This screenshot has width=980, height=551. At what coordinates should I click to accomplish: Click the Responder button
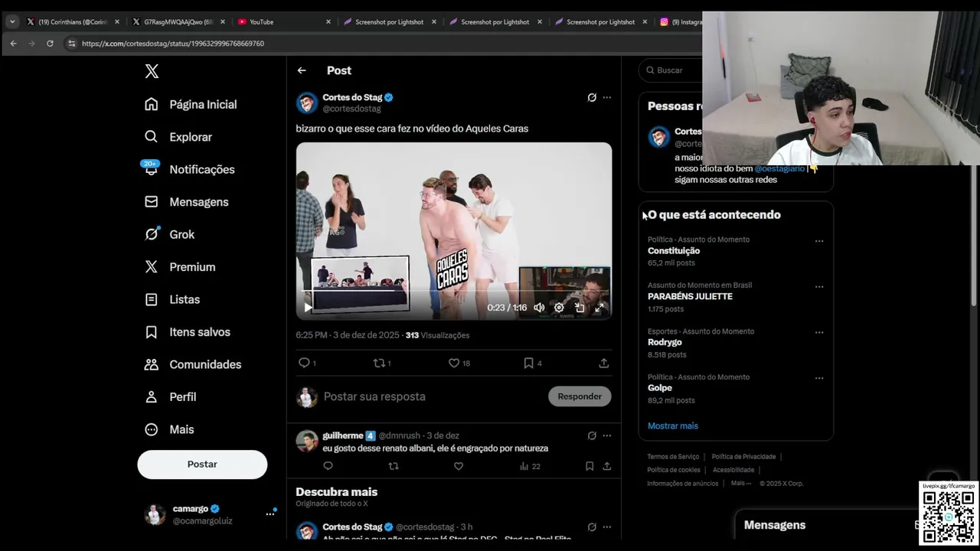tap(580, 396)
